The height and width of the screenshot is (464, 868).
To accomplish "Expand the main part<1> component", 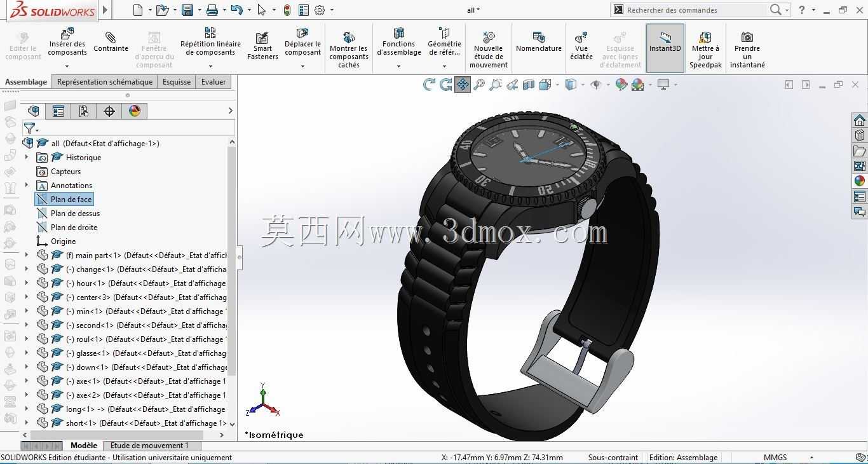I will (27, 256).
